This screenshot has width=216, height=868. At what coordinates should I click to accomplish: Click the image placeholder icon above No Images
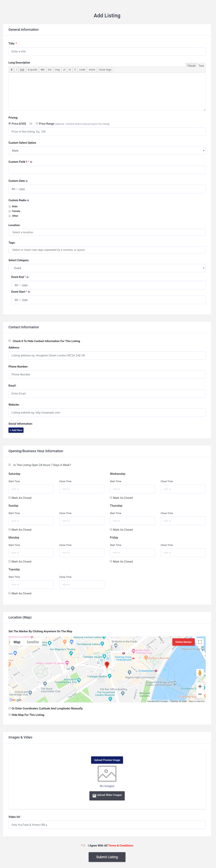point(107,773)
